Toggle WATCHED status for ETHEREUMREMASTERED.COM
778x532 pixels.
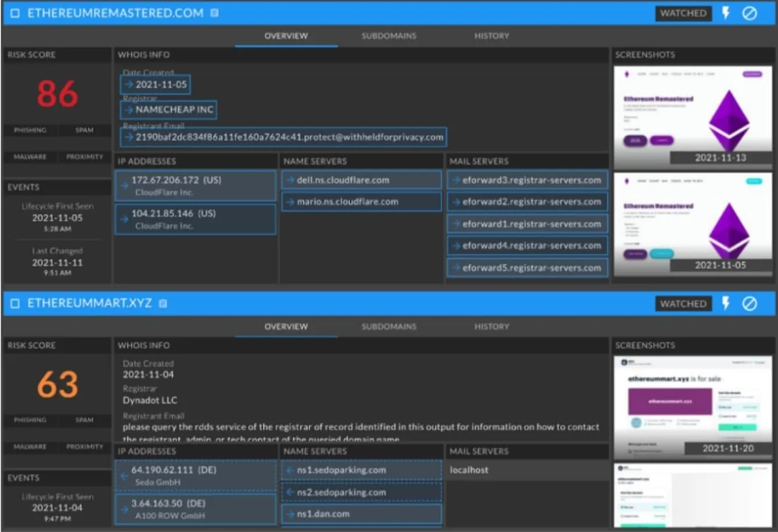683,13
